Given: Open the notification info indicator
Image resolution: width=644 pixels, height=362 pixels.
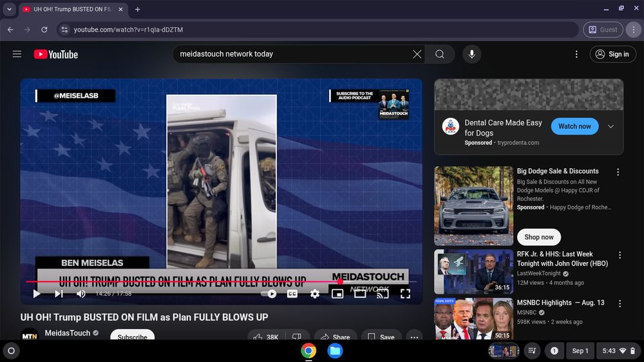Looking at the screenshot, I should 554,351.
